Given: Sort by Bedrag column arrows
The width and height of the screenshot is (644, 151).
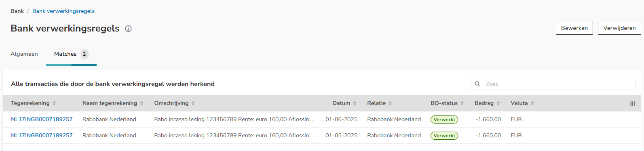Looking at the screenshot, I should tap(498, 103).
